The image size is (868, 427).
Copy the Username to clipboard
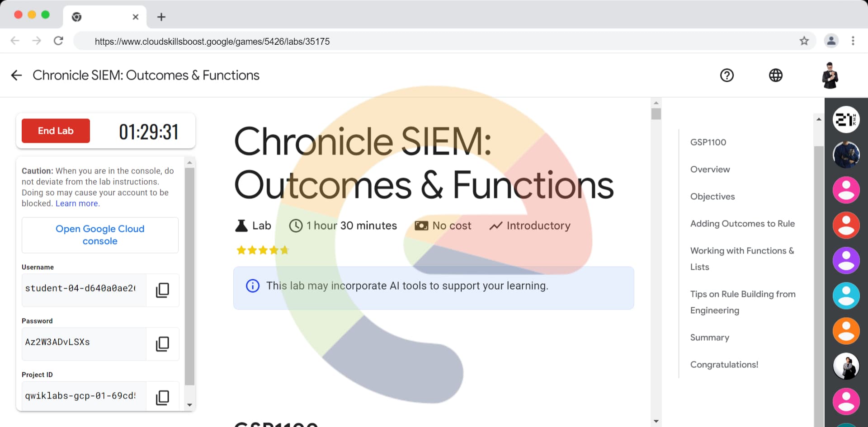(x=162, y=290)
